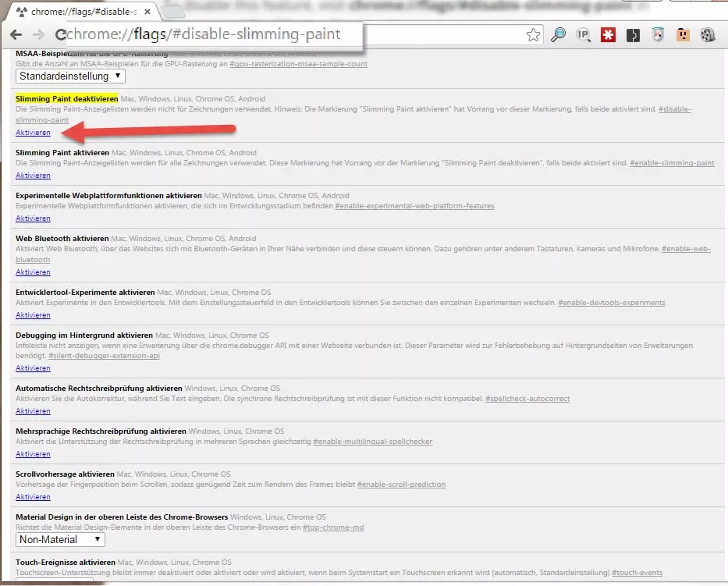Open the #enable-multilingual-spellchecker anchor link
The image size is (728, 586).
tap(373, 442)
